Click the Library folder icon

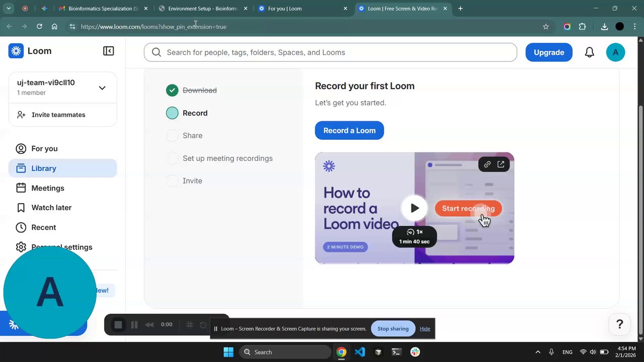21,168
